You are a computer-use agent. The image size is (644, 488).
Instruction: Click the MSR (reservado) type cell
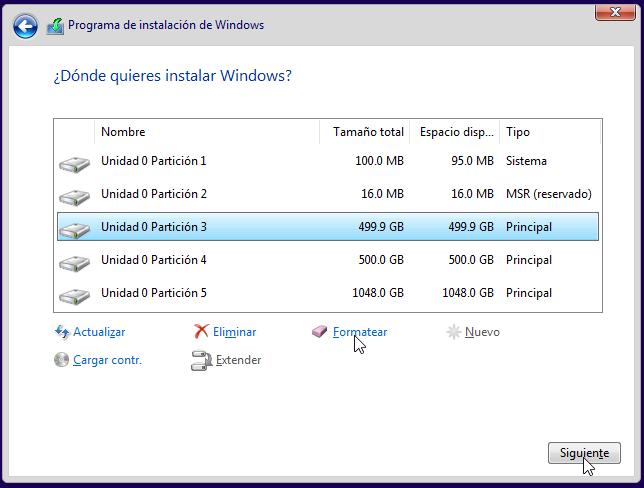coord(549,194)
